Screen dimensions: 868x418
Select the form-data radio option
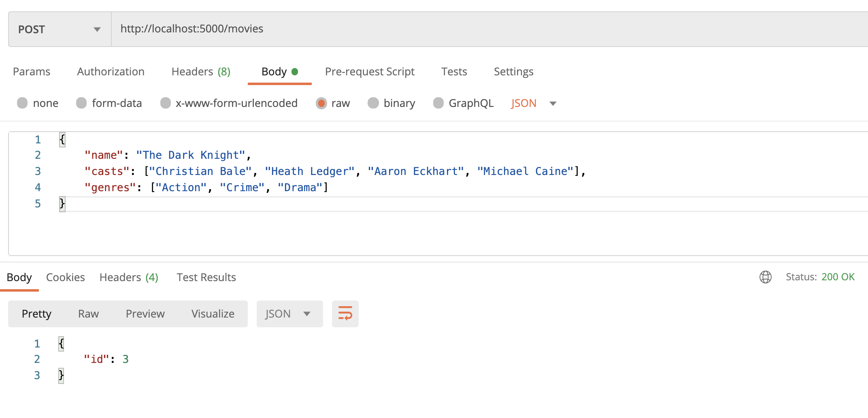[81, 103]
